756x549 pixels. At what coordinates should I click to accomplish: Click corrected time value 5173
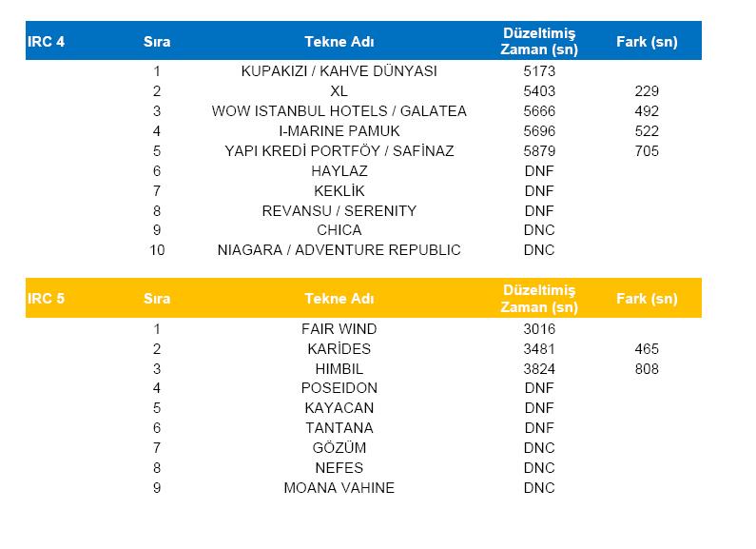pos(539,71)
